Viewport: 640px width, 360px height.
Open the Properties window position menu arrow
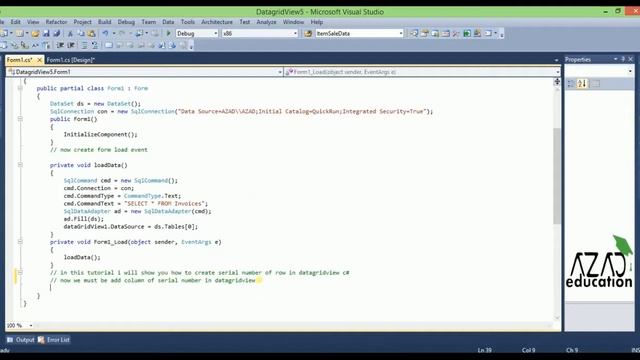coord(616,59)
